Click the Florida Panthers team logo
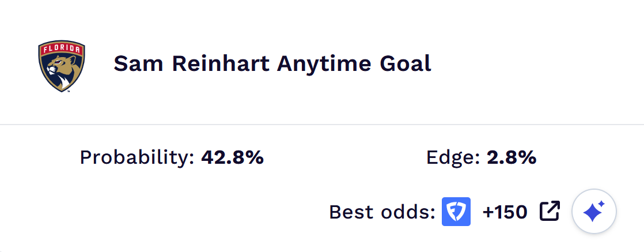Screen dimensions: 644x252 (62, 66)
